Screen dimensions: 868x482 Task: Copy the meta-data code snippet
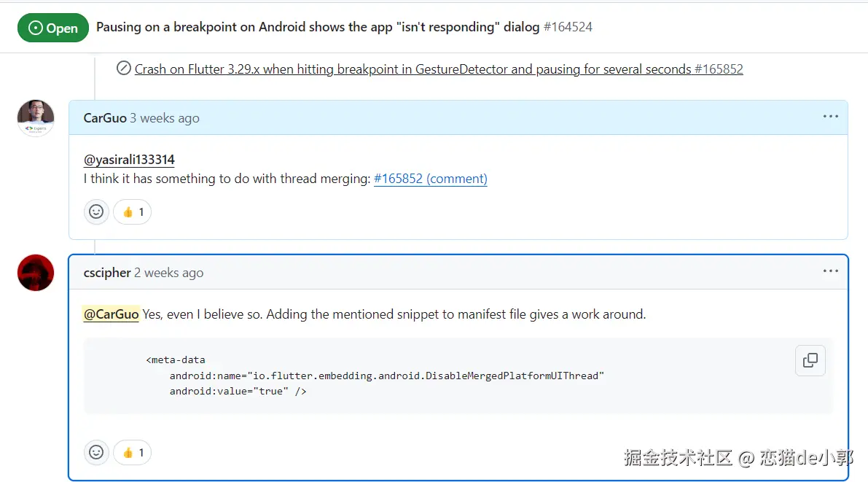coord(810,360)
